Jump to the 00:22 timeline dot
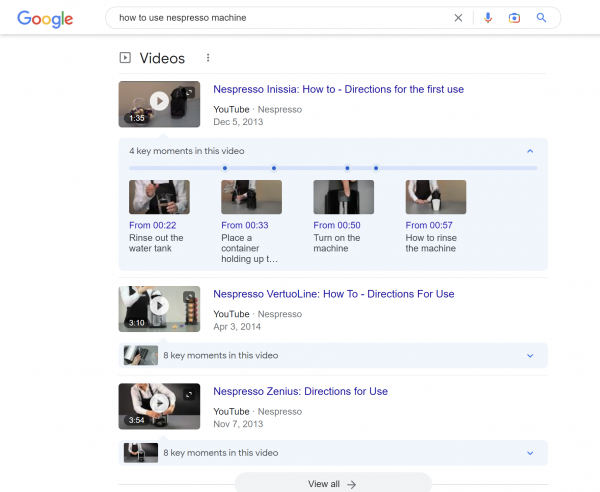This screenshot has width=600, height=492. 225,168
